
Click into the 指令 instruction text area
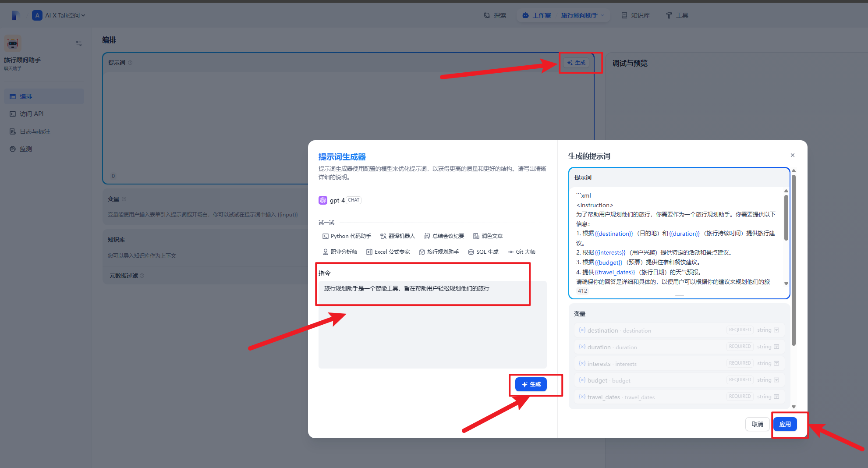[432, 324]
